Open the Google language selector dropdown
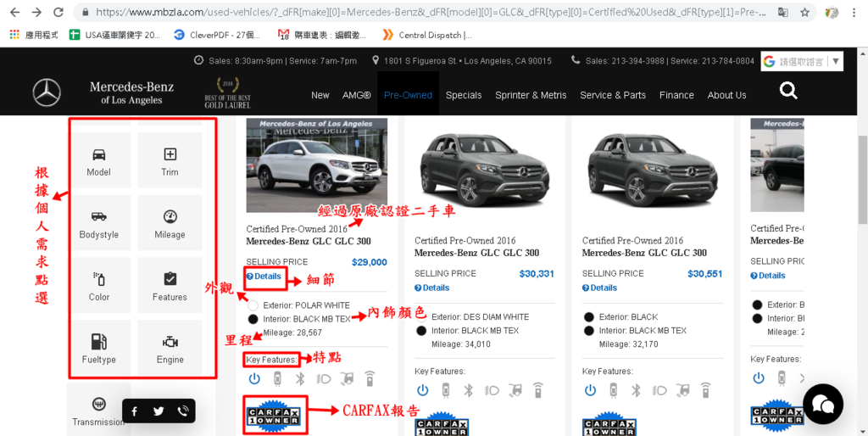Image resolution: width=868 pixels, height=436 pixels. tap(802, 61)
